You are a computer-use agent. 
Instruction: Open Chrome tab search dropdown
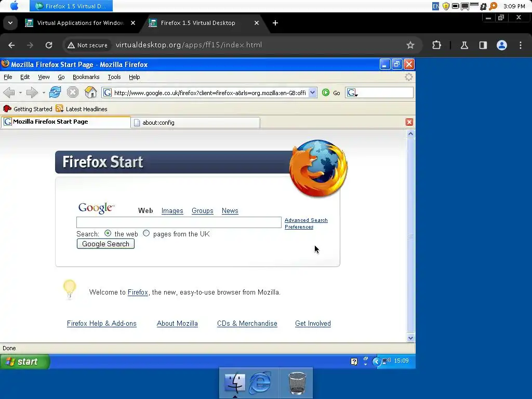10,23
